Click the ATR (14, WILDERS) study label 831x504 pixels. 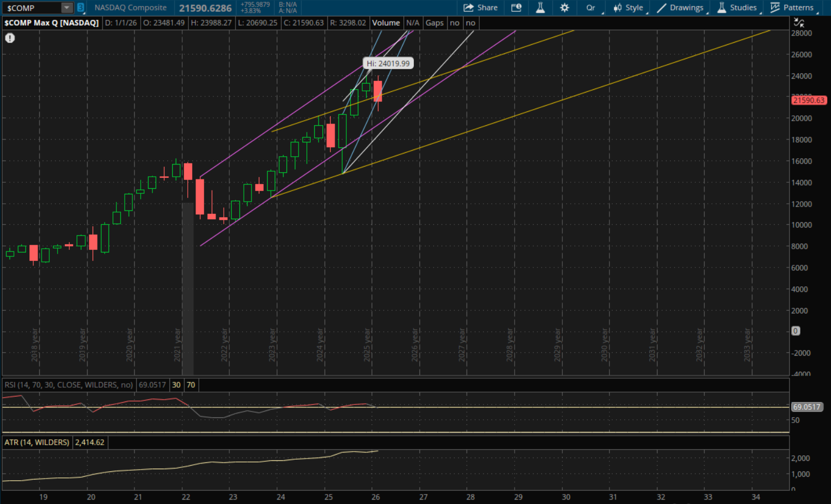(x=37, y=443)
